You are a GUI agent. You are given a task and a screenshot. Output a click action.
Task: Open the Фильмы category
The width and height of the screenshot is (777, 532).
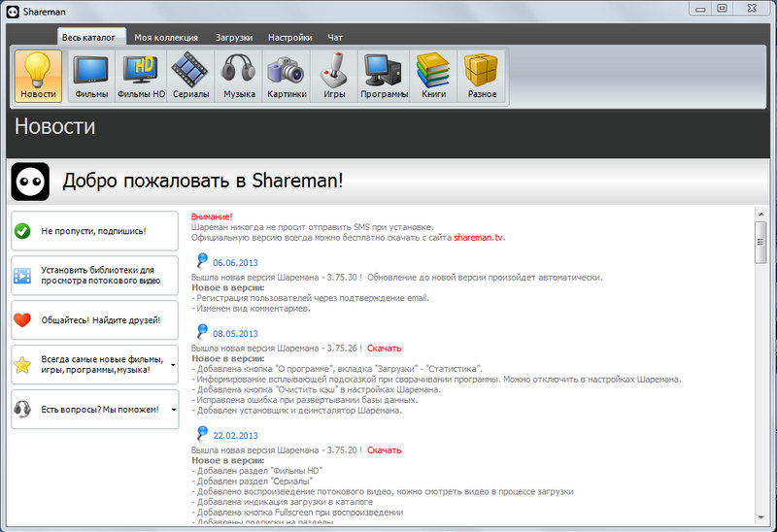point(91,76)
